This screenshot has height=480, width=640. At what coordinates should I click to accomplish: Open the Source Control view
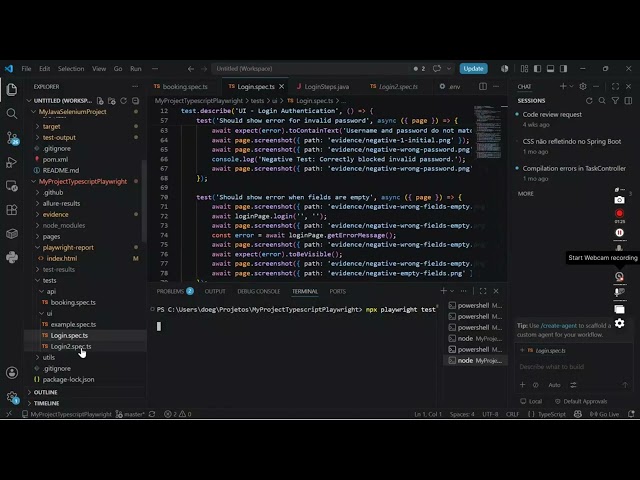click(x=12, y=138)
